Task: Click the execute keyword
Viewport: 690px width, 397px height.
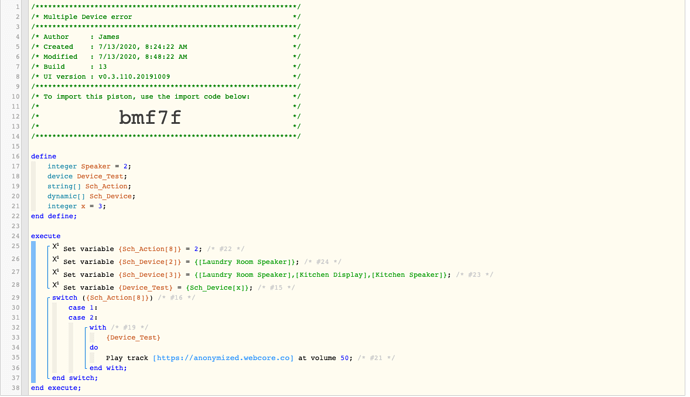Action: coord(46,236)
